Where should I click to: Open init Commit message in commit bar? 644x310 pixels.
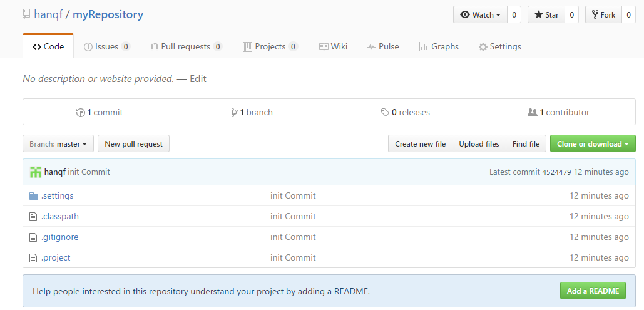89,172
